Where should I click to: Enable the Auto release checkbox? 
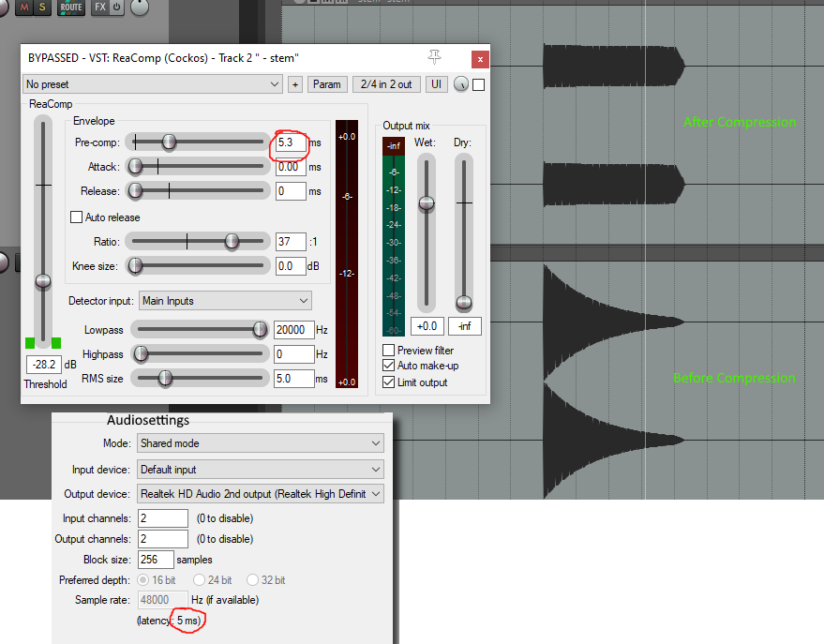click(77, 217)
